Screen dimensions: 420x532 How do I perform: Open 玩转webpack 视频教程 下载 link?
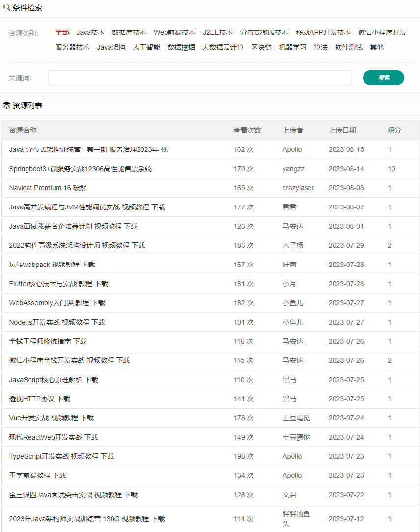[52, 265]
